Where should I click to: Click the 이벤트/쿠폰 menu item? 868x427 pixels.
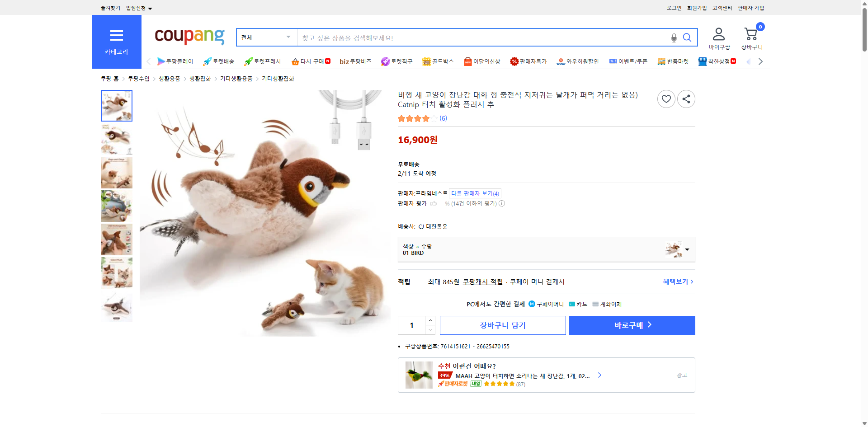pos(629,61)
